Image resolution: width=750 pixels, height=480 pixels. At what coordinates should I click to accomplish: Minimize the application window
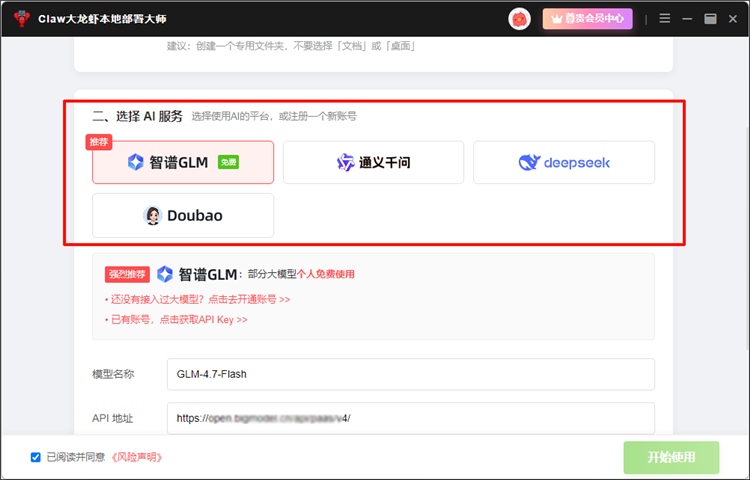[x=688, y=18]
